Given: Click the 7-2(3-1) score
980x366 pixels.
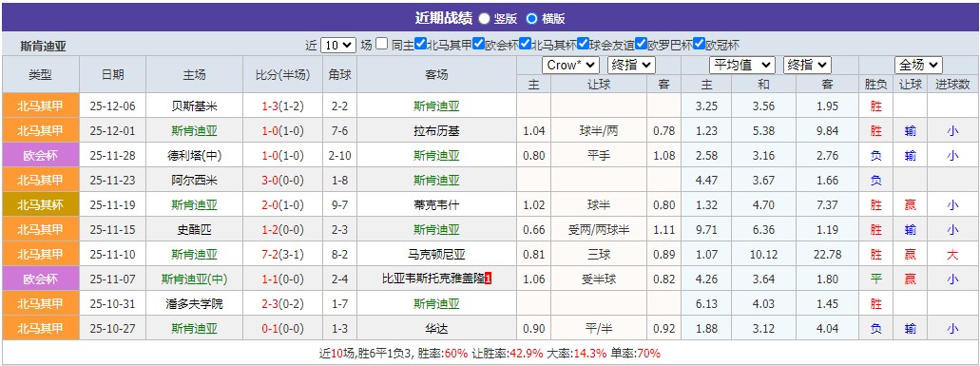Looking at the screenshot, I should (282, 254).
